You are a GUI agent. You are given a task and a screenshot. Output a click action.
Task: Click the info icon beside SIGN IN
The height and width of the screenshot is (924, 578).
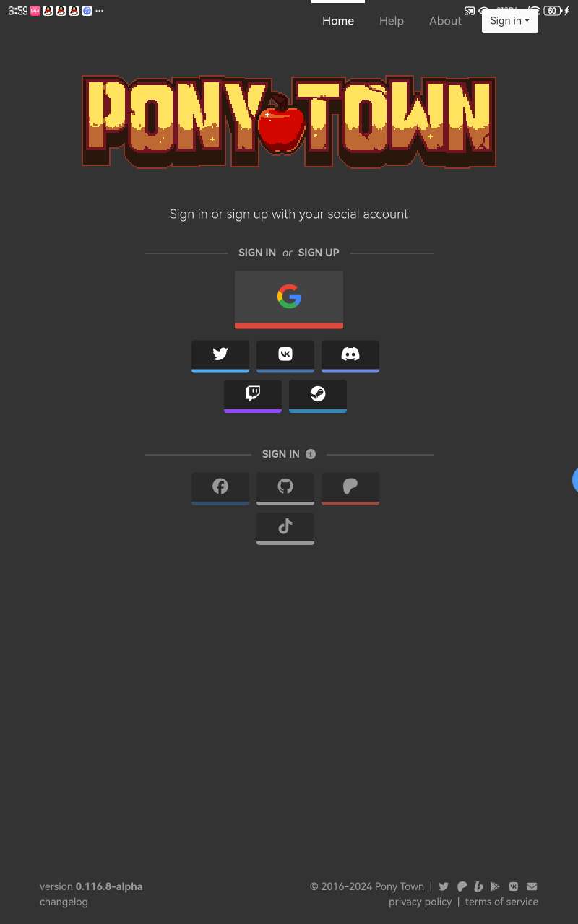[311, 454]
